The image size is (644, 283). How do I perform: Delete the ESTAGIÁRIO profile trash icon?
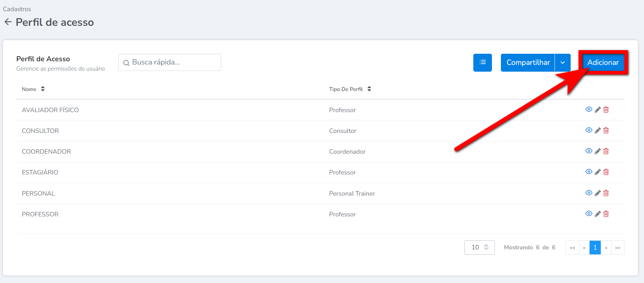606,172
